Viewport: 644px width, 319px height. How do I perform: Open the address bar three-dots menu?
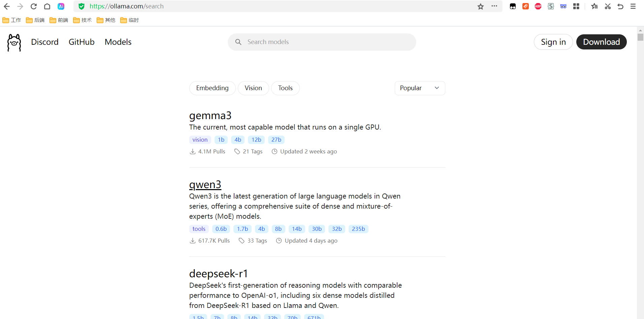494,6
